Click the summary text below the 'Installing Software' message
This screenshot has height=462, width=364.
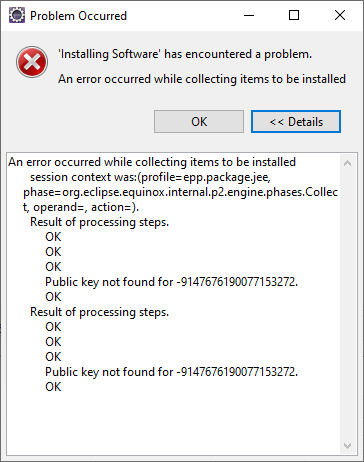[x=202, y=79]
